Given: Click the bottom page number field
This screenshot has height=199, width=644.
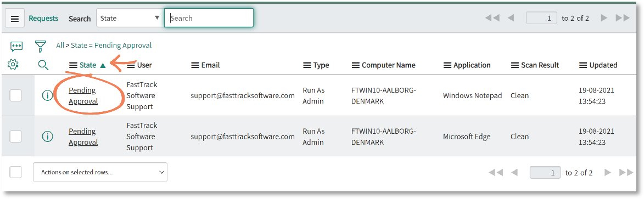Looking at the screenshot, I should (545, 173).
